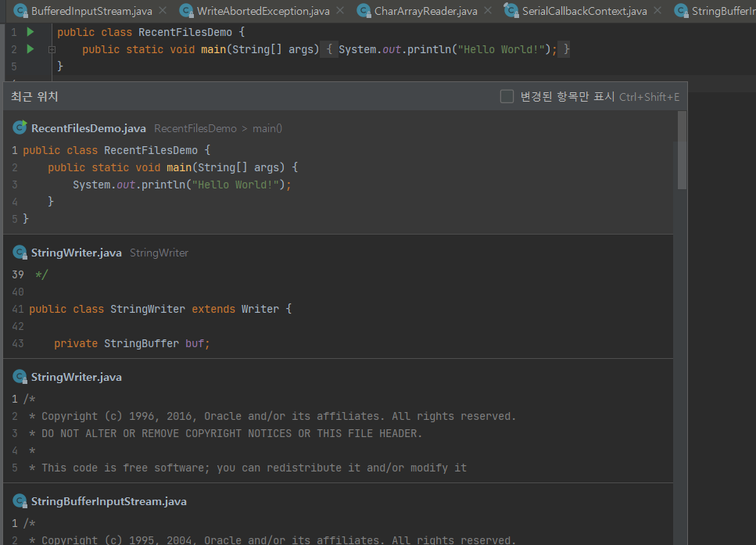Click the Ctrl+Shift+E shortcut hint

coord(649,97)
